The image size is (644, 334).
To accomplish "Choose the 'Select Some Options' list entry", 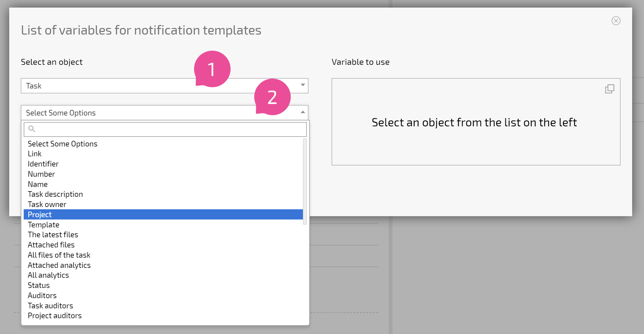I will coord(163,144).
